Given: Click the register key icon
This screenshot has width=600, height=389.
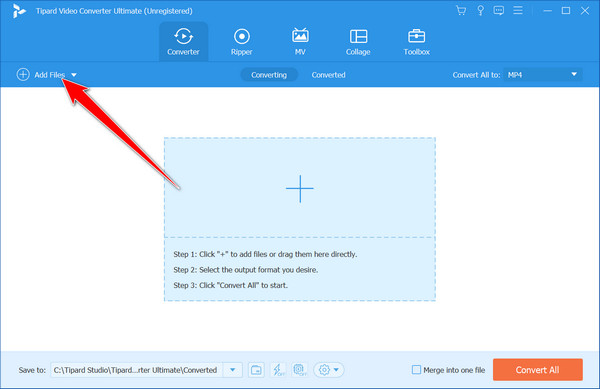Looking at the screenshot, I should pyautogui.click(x=480, y=11).
